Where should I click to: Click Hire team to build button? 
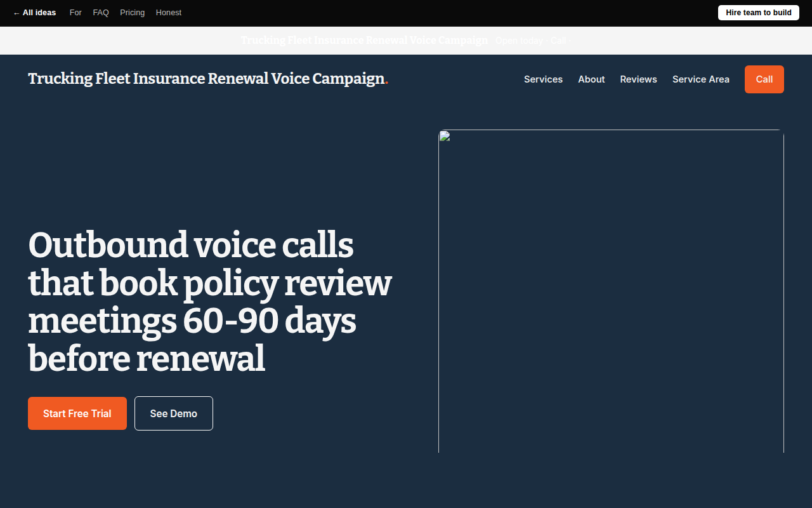(x=759, y=13)
